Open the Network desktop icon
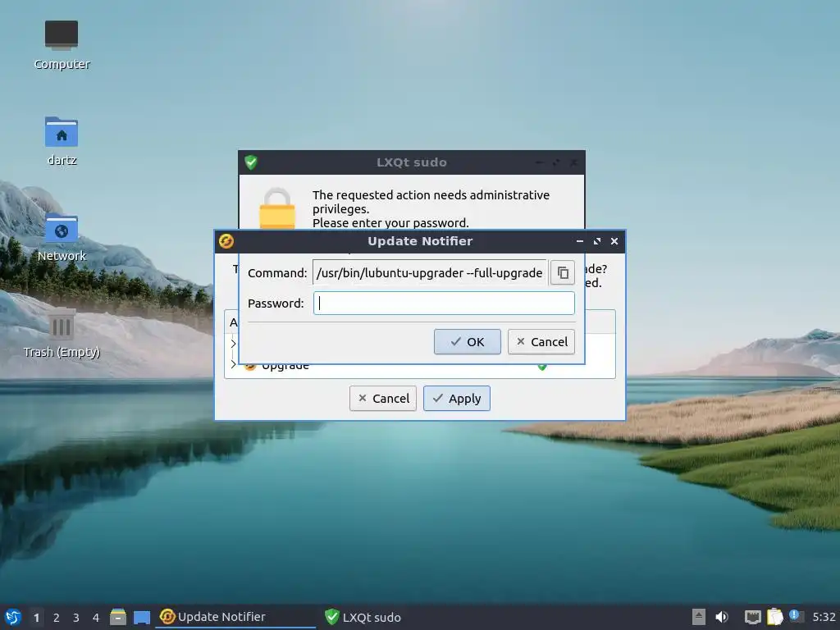The height and width of the screenshot is (630, 840). (x=62, y=237)
